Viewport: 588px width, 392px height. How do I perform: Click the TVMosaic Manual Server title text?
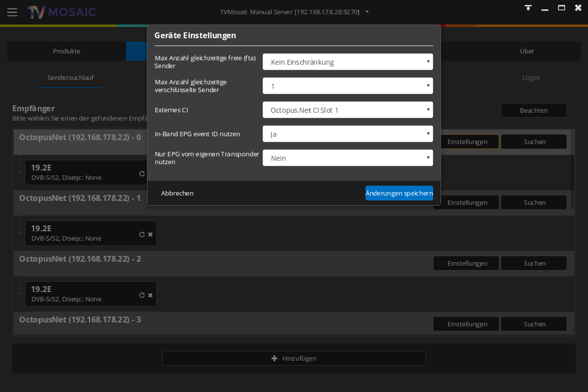(290, 12)
